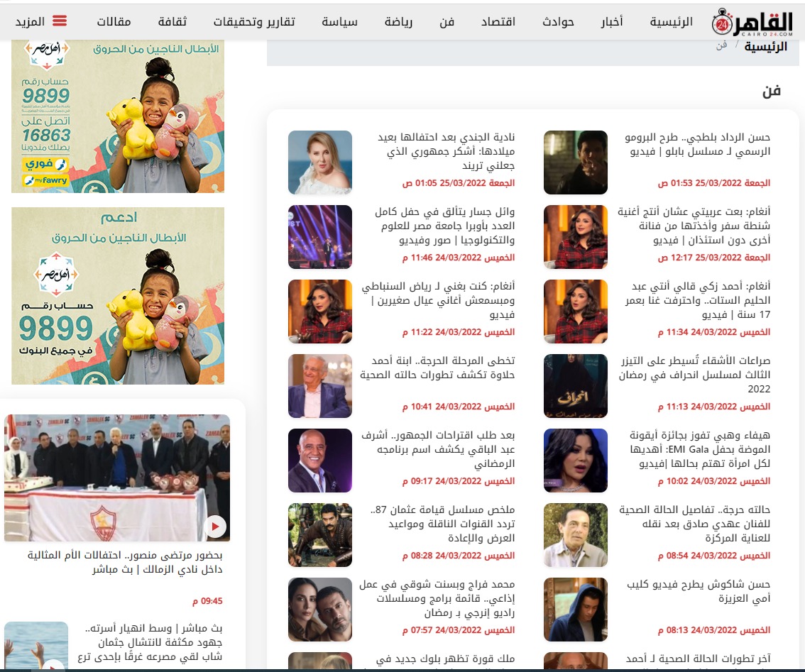This screenshot has height=672, width=805.
Task: Click Haifa Wehbe article thumbnail
Action: click(x=575, y=461)
